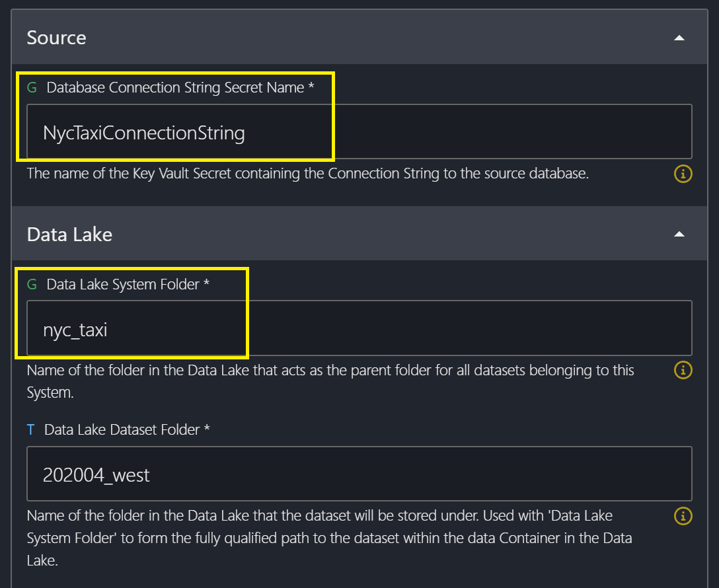
Task: Open info icon for Connection String Secret Name
Action: (x=683, y=174)
